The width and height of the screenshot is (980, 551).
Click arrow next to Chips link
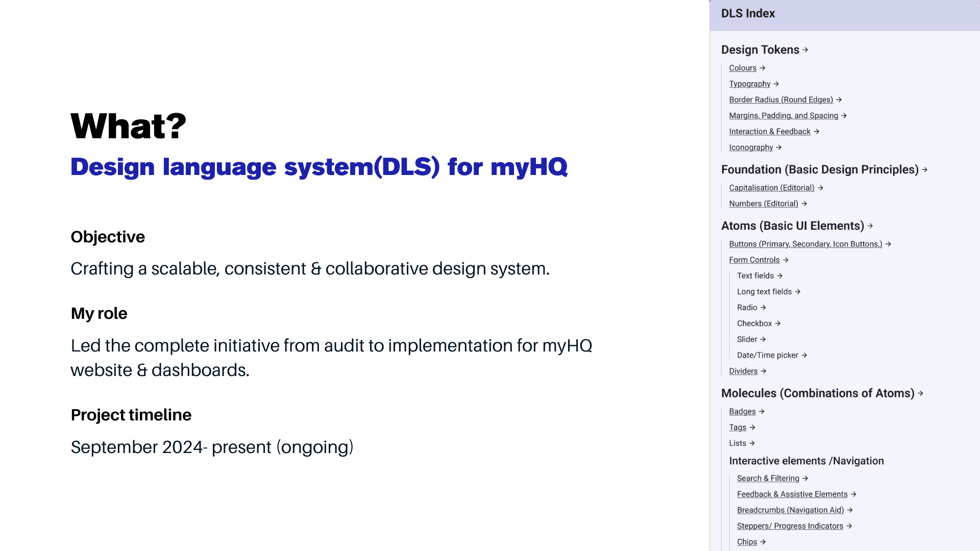click(x=763, y=542)
